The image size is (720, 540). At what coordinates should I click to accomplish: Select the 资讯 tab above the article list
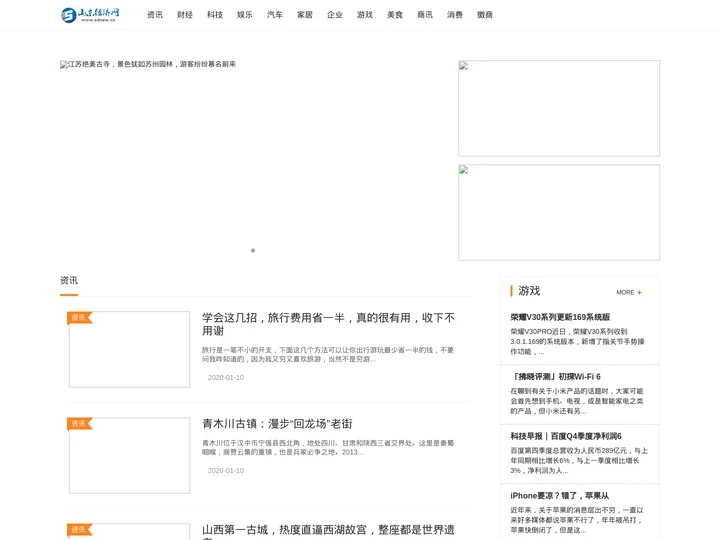pos(69,280)
